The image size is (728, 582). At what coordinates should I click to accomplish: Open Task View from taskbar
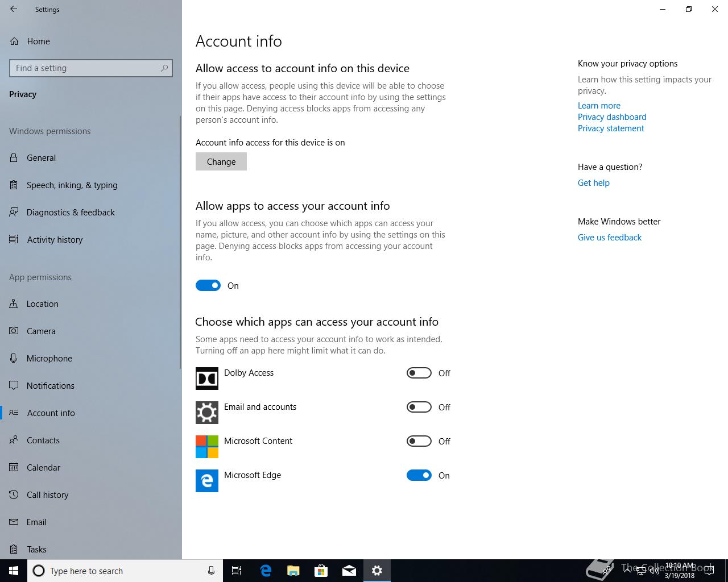point(237,571)
